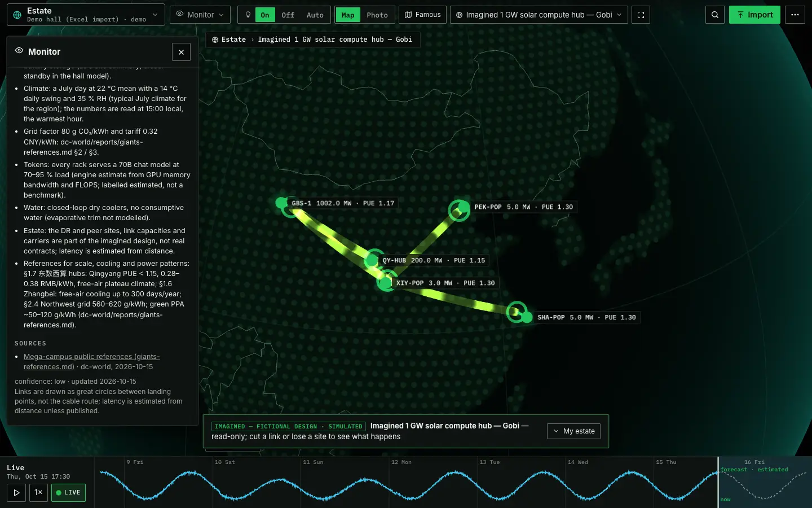Select the QY-HUB site node
The height and width of the screenshot is (508, 812).
[372, 260]
